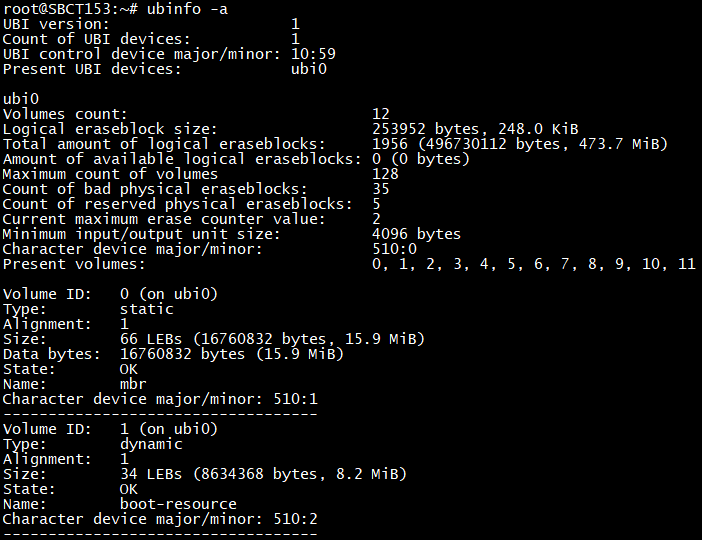Click the maximum volumes value 128
This screenshot has height=540, width=702.
pyautogui.click(x=385, y=174)
